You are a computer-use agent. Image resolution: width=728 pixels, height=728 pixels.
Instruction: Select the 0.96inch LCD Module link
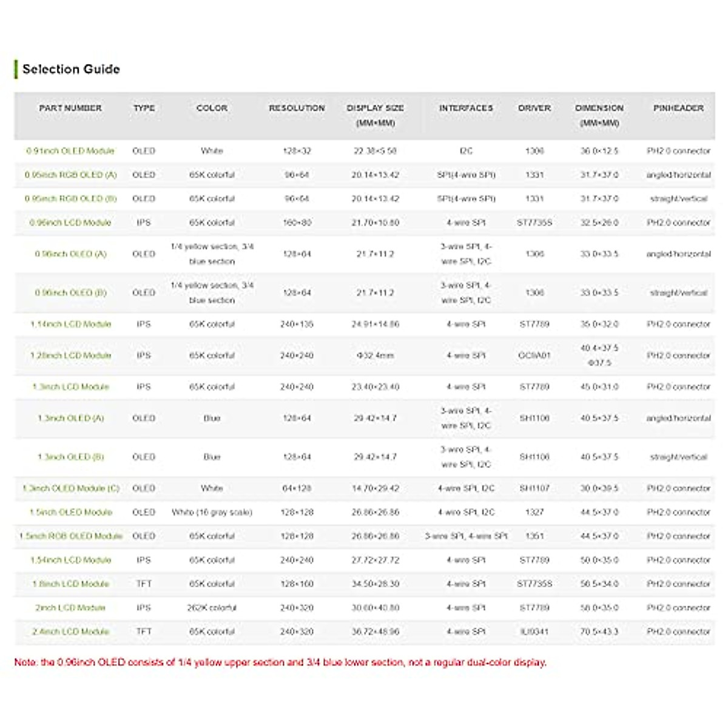(x=70, y=223)
